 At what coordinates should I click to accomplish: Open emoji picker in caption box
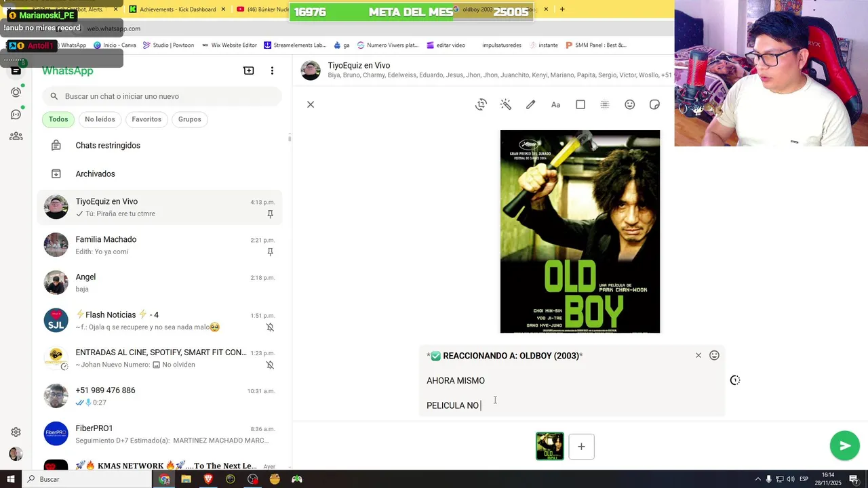[714, 355]
